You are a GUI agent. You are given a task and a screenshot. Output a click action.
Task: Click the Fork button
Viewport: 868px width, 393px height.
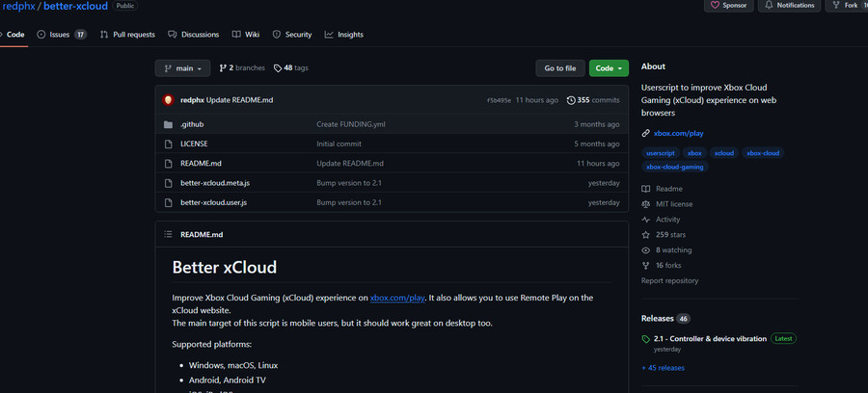(847, 6)
